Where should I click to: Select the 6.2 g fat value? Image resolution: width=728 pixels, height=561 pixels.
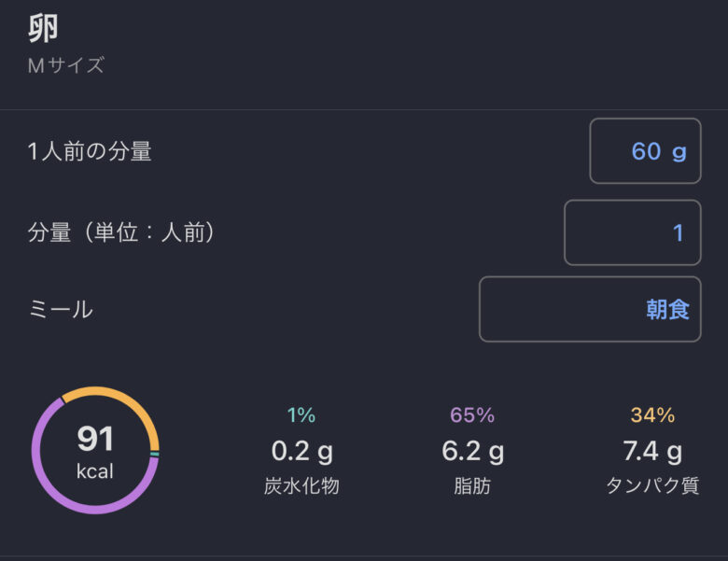(x=472, y=452)
